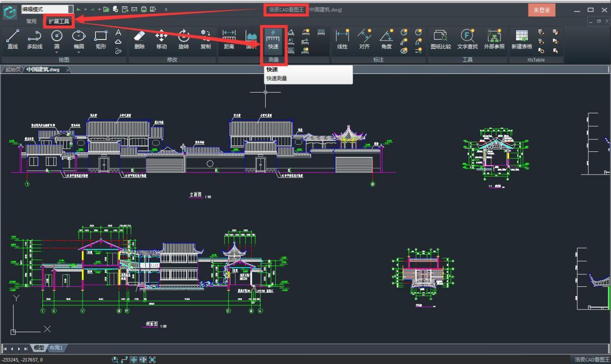This screenshot has width=611, height=364.
Task: Activate the 移动 move tool
Action: click(162, 40)
